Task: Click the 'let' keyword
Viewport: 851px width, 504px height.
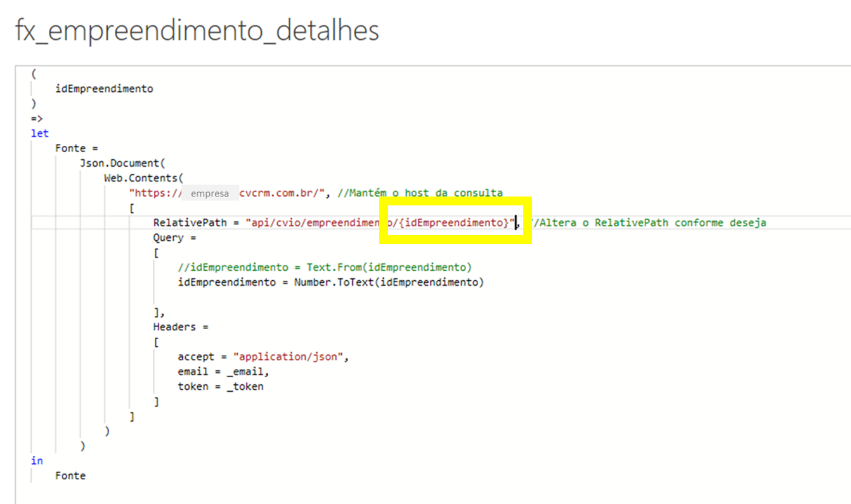Action: pyautogui.click(x=39, y=133)
